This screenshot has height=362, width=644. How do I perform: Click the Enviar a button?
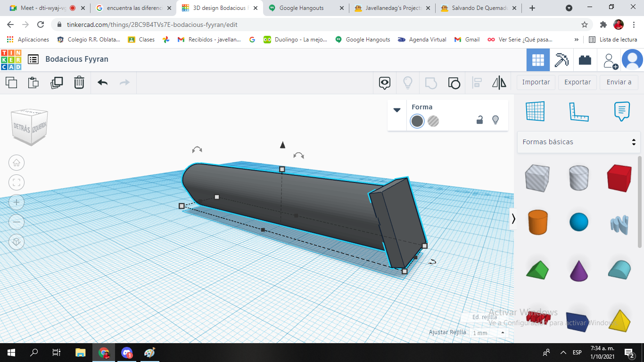point(619,82)
